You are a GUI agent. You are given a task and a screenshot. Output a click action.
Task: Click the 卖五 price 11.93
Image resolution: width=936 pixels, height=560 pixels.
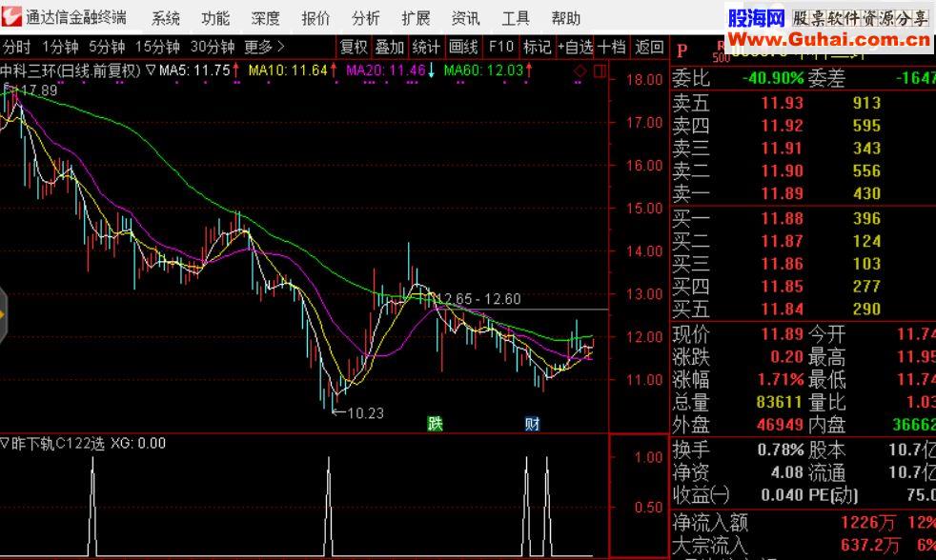click(x=782, y=103)
